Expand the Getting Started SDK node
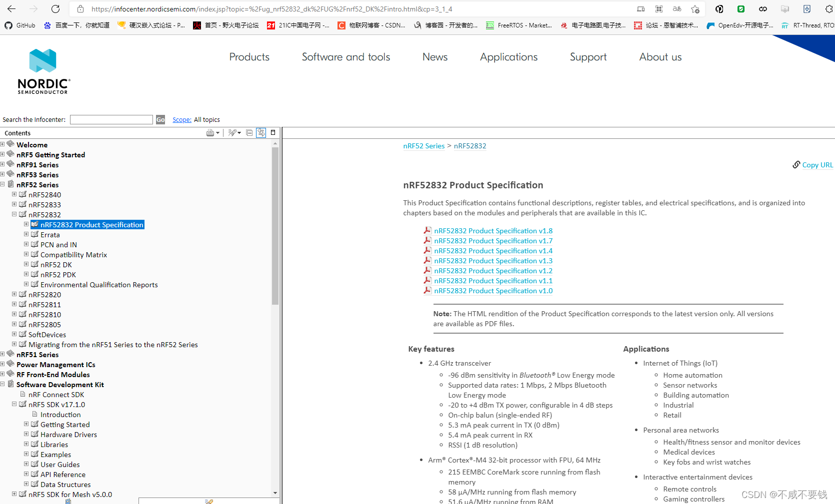The image size is (835, 504). coord(26,424)
